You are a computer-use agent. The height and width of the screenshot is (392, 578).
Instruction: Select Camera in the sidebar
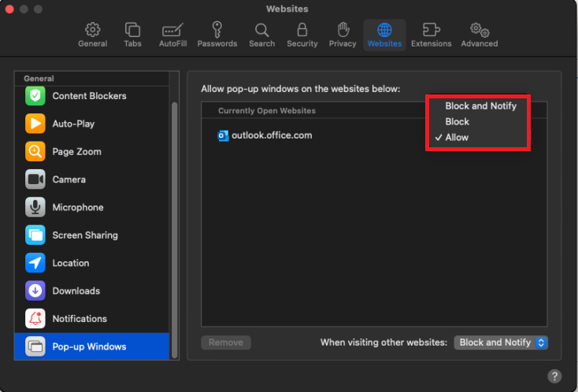pos(69,179)
